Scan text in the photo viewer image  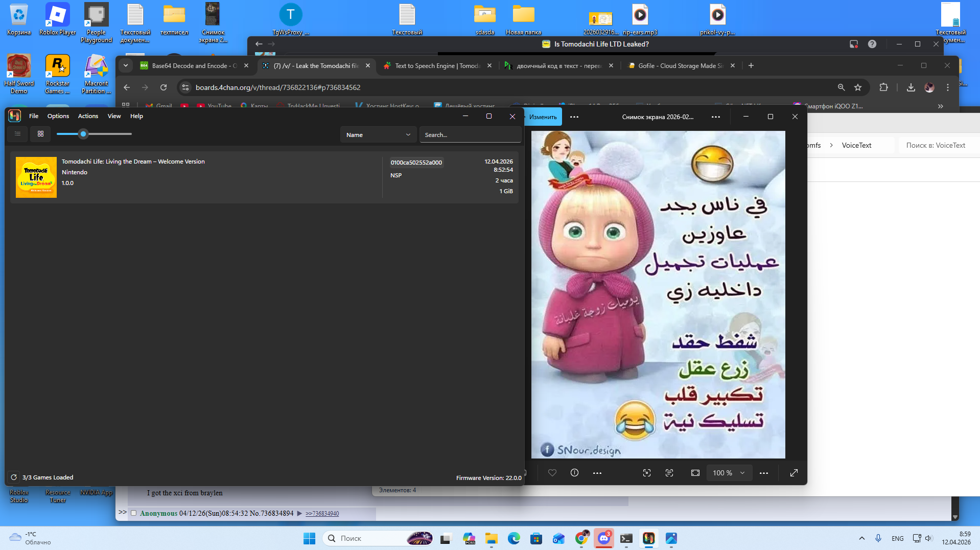pos(669,473)
